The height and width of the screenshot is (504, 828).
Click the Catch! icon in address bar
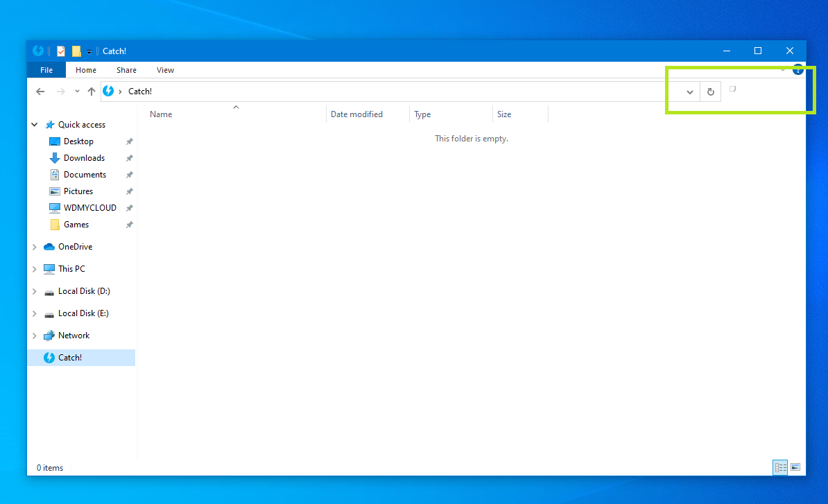point(108,91)
